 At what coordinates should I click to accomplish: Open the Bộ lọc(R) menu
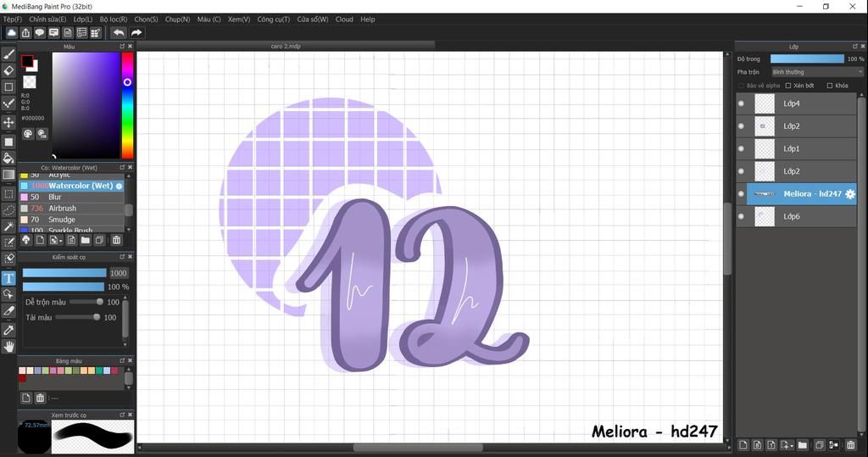pos(114,20)
